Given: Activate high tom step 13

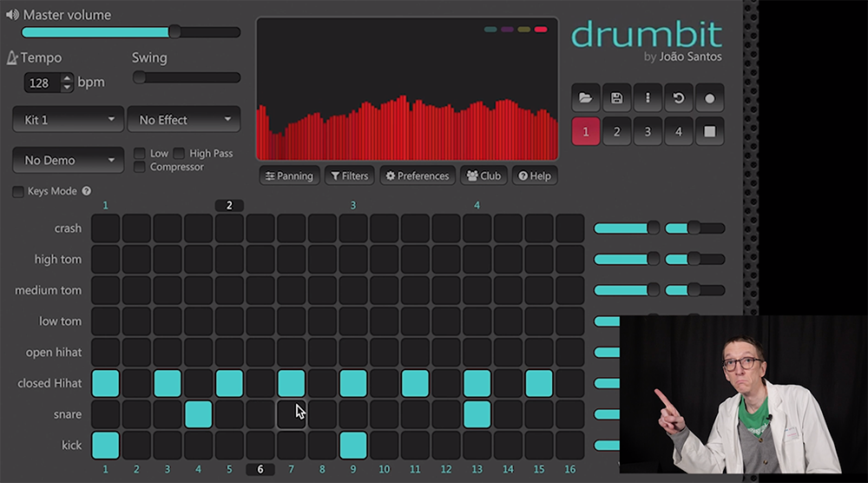Looking at the screenshot, I should (x=477, y=259).
